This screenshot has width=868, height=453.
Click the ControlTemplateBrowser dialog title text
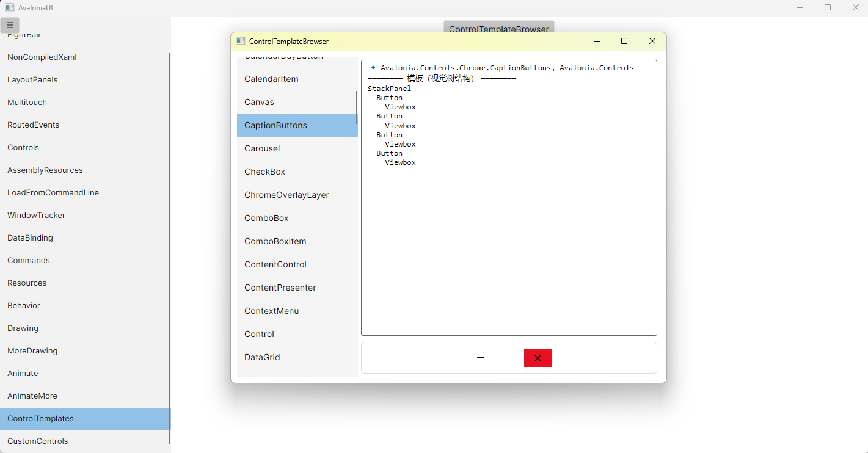[x=289, y=42]
